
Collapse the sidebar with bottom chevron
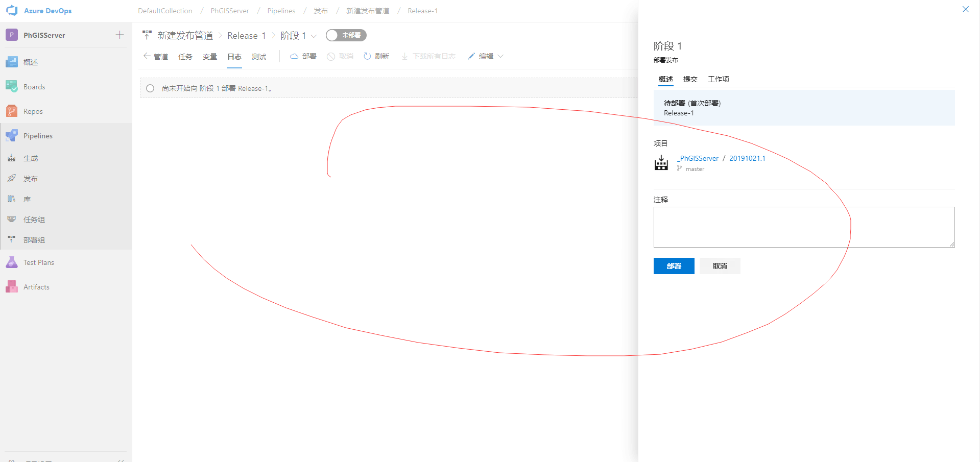(x=121, y=459)
